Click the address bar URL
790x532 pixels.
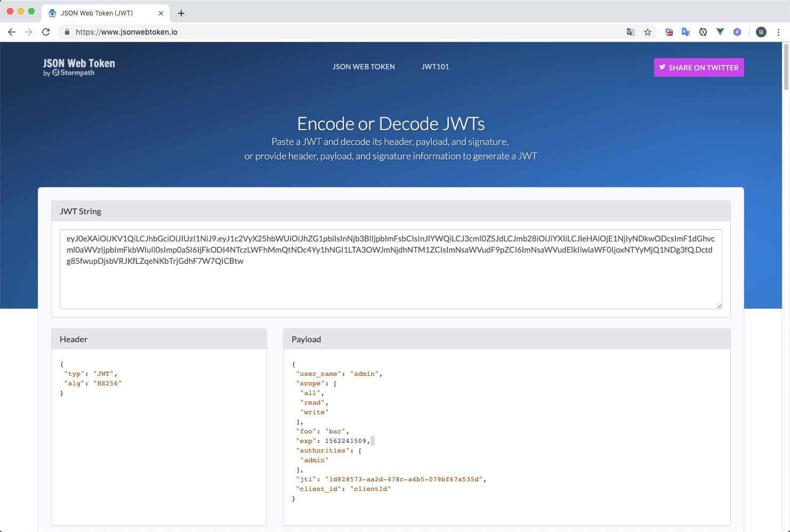click(126, 32)
